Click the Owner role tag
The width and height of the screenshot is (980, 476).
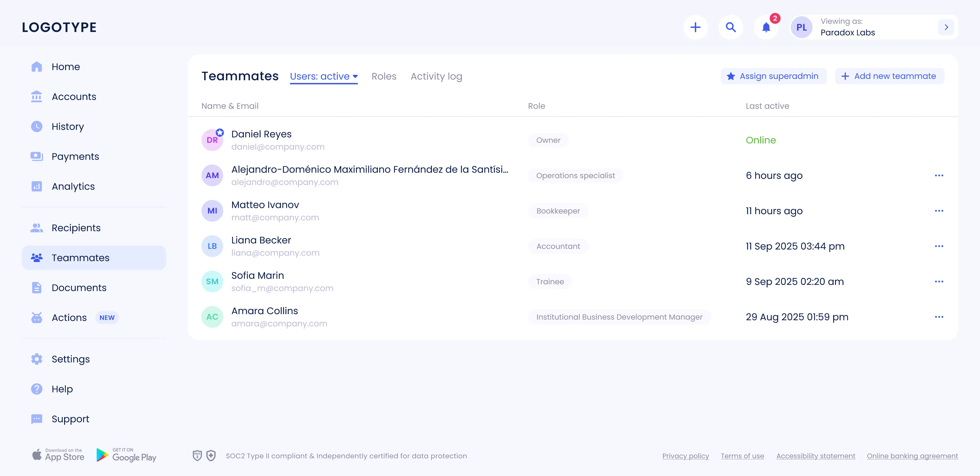click(548, 140)
